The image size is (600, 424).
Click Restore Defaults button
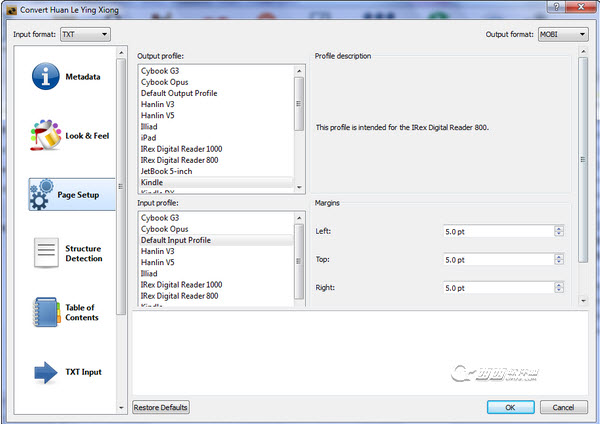[x=161, y=407]
